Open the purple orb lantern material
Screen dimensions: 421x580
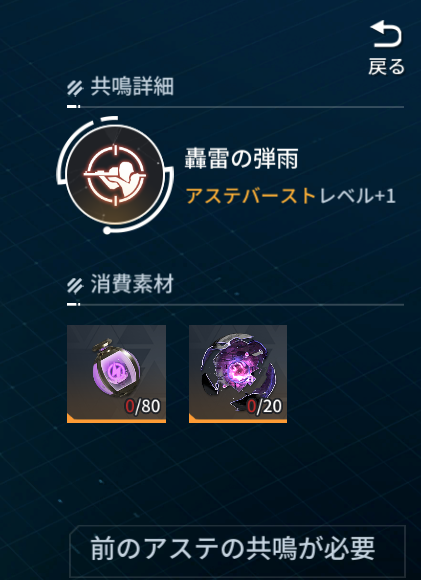pos(116,374)
